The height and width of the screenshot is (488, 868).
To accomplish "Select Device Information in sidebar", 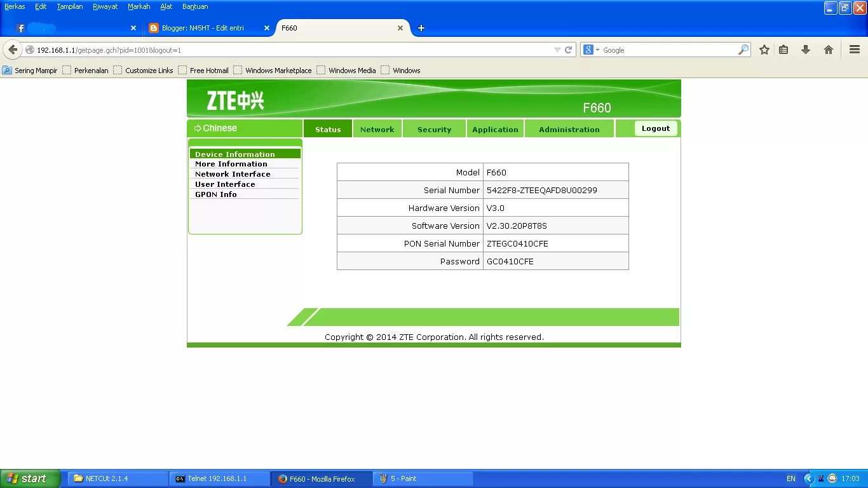I will point(245,154).
